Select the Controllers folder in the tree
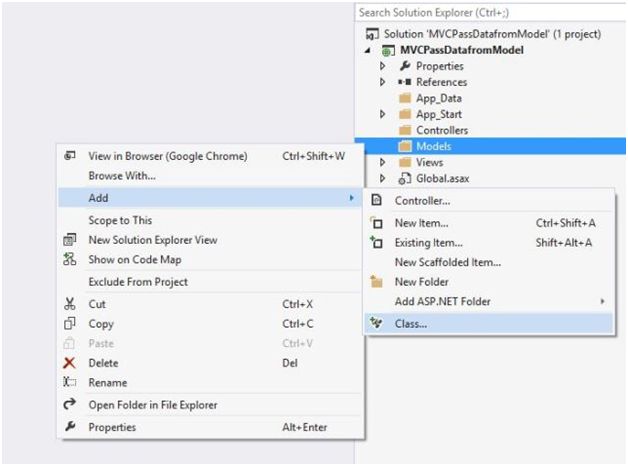This screenshot has height=466, width=628. click(x=441, y=130)
